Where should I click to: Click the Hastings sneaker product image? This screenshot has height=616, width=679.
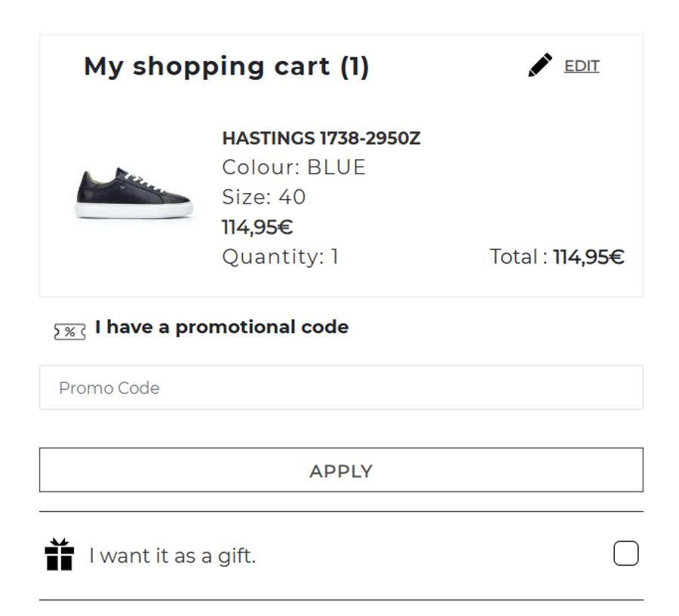(x=134, y=192)
